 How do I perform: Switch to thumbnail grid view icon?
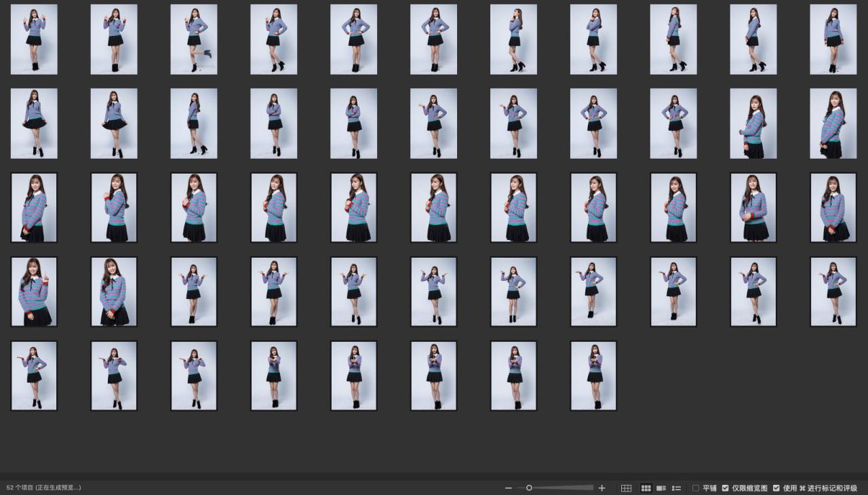click(x=646, y=488)
